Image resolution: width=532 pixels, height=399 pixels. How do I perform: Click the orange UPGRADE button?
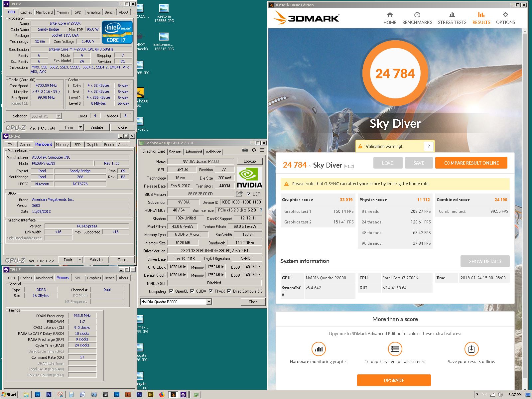pyautogui.click(x=394, y=380)
